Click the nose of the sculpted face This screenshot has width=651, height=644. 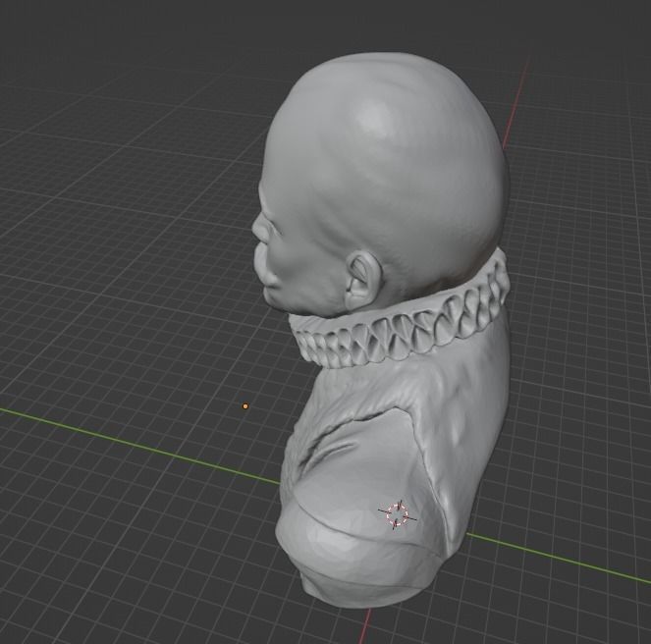(259, 229)
